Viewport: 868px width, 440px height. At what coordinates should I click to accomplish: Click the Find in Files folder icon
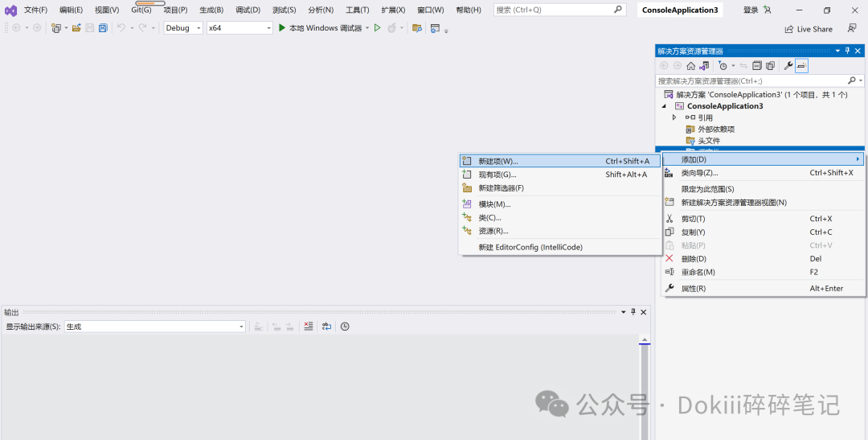pyautogui.click(x=417, y=27)
